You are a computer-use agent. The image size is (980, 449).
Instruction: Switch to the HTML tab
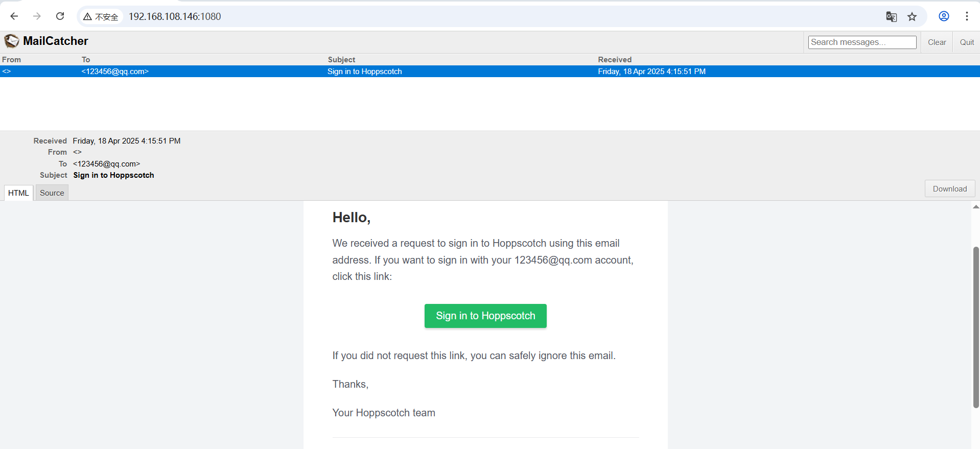click(x=18, y=193)
